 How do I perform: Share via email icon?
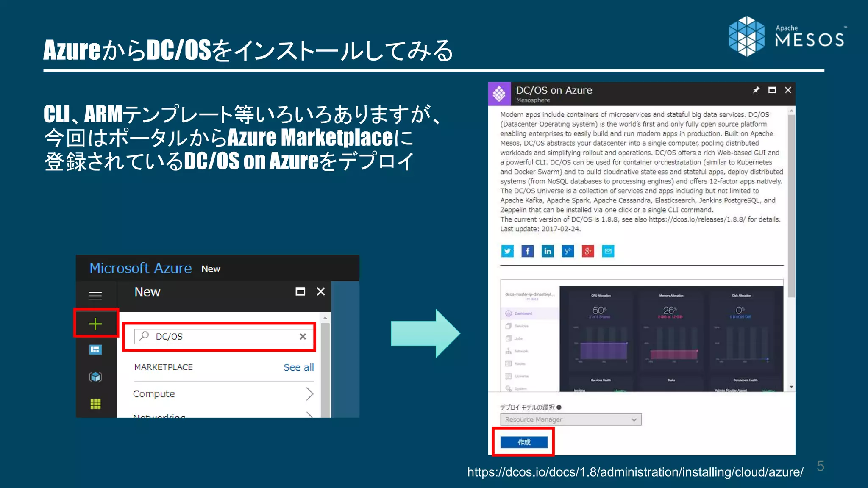(x=608, y=251)
